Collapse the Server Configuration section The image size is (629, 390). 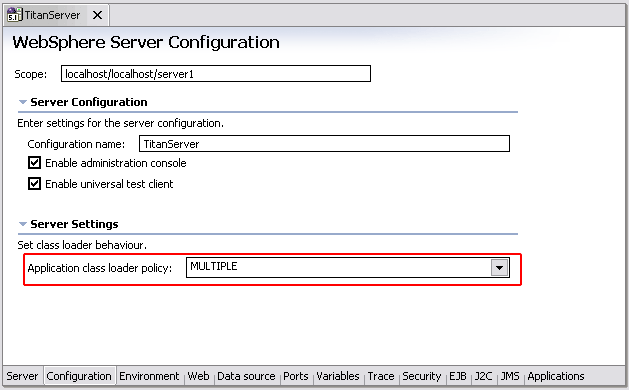pyautogui.click(x=23, y=102)
